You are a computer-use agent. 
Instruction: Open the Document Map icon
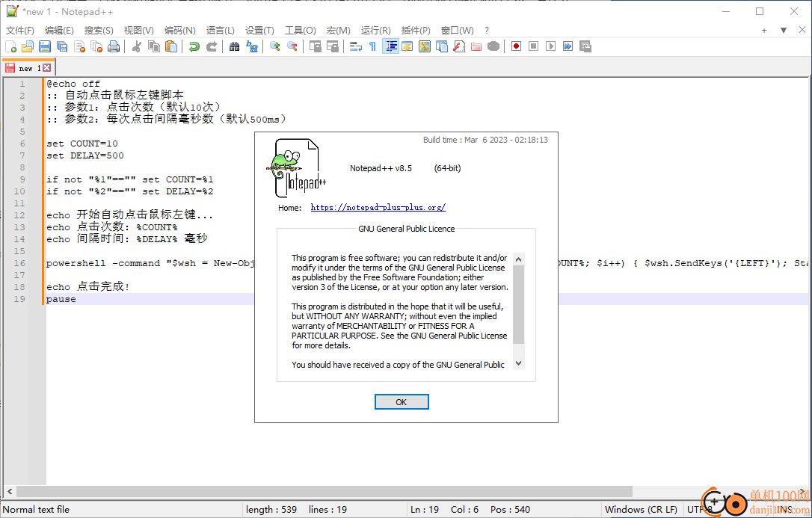pos(425,46)
